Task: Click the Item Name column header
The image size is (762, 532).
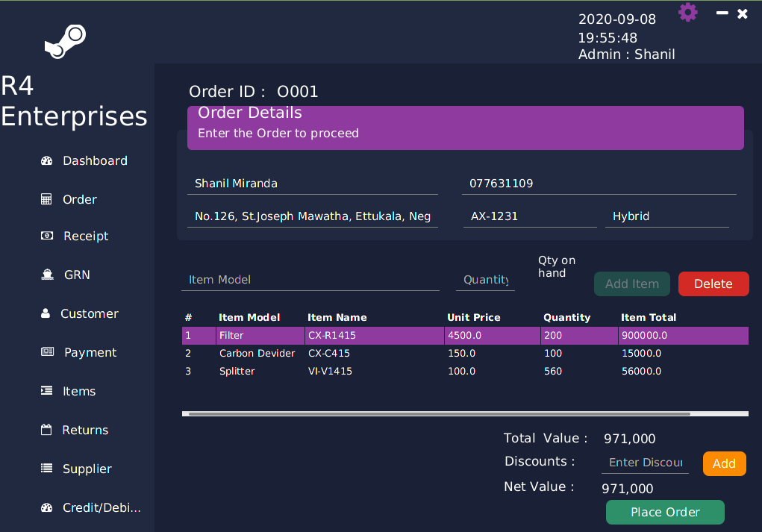Action: tap(337, 317)
